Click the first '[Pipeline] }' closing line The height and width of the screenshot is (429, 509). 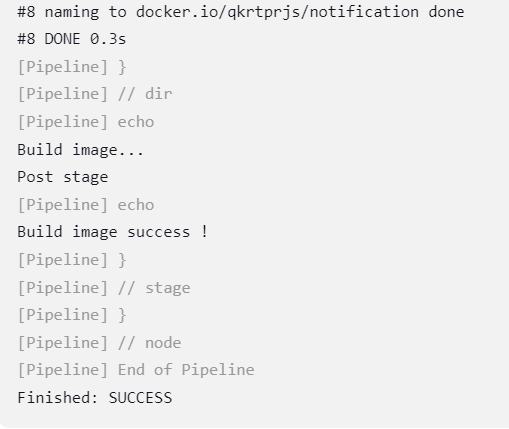click(72, 67)
